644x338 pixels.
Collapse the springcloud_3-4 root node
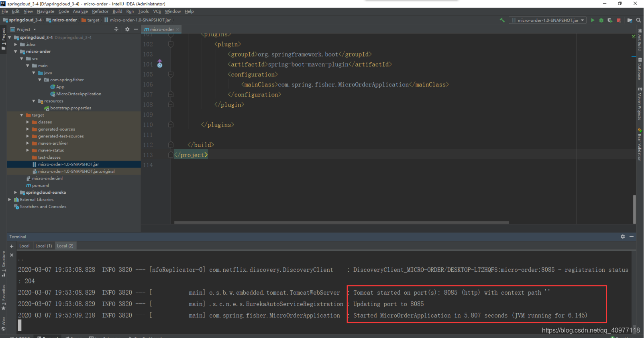point(10,37)
